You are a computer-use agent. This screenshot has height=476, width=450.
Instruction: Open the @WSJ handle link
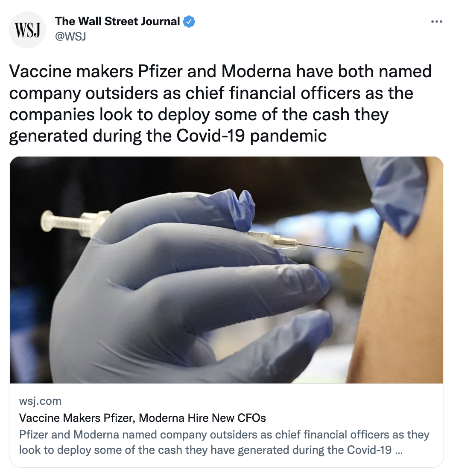70,36
